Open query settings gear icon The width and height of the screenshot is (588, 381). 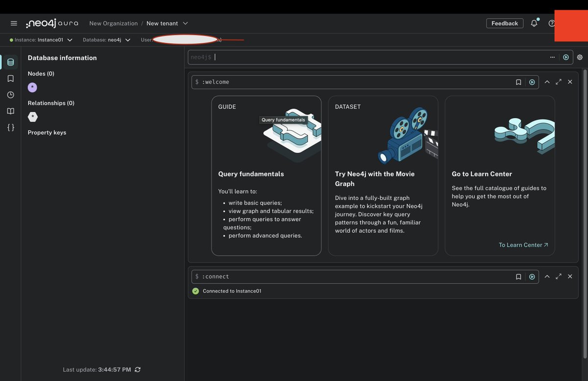click(x=580, y=57)
